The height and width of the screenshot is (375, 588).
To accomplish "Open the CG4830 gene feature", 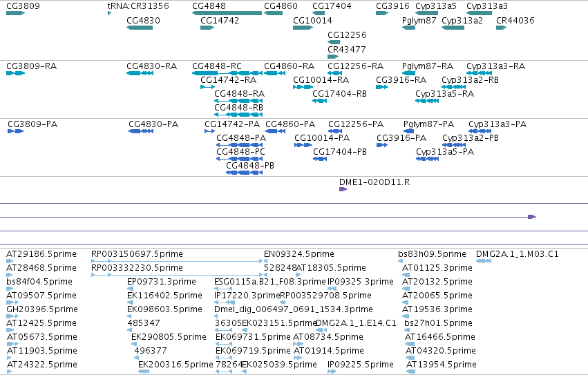I will [140, 28].
